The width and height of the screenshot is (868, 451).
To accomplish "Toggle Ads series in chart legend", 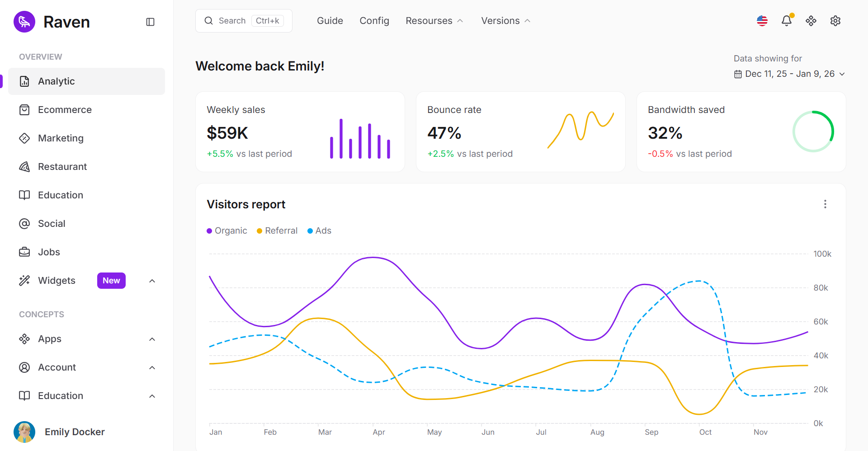I will 319,231.
